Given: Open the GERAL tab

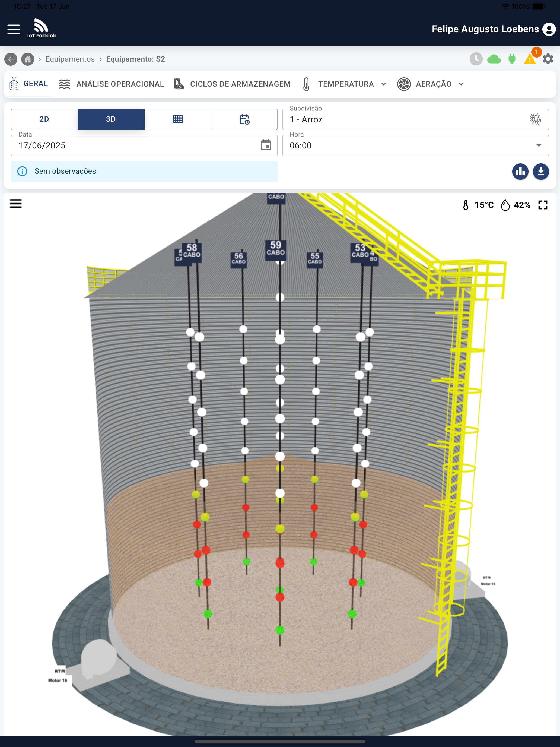Looking at the screenshot, I should (29, 84).
